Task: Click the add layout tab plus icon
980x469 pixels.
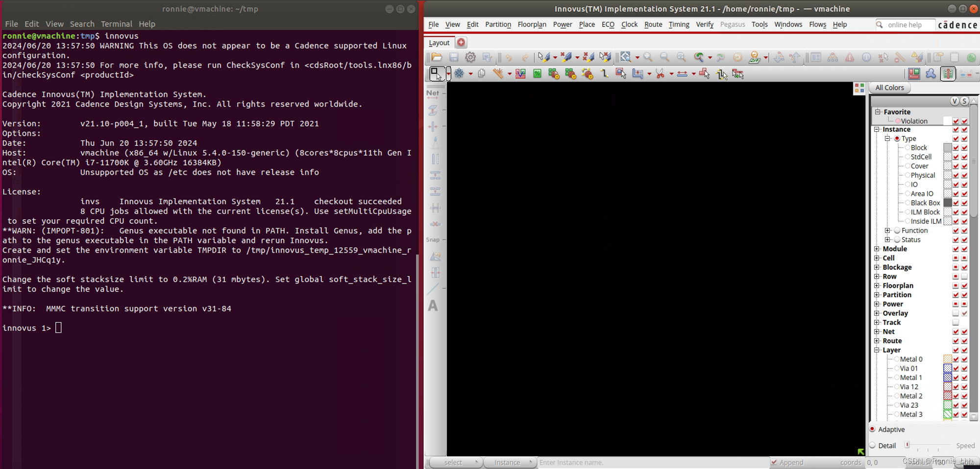Action: (x=461, y=43)
